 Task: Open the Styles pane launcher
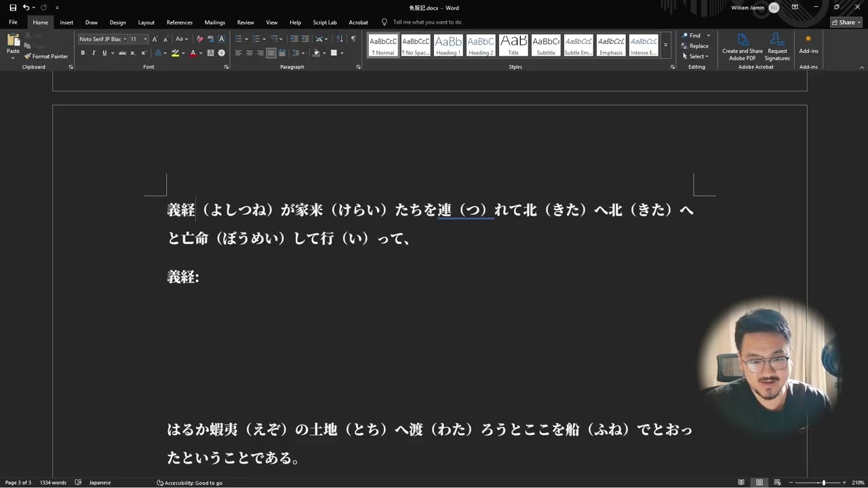(x=673, y=67)
